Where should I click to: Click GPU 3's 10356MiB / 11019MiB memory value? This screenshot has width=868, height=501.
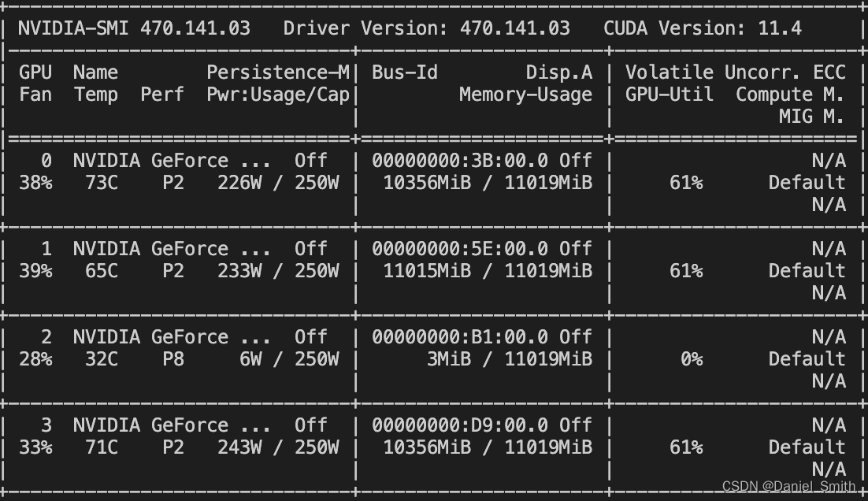tap(488, 448)
